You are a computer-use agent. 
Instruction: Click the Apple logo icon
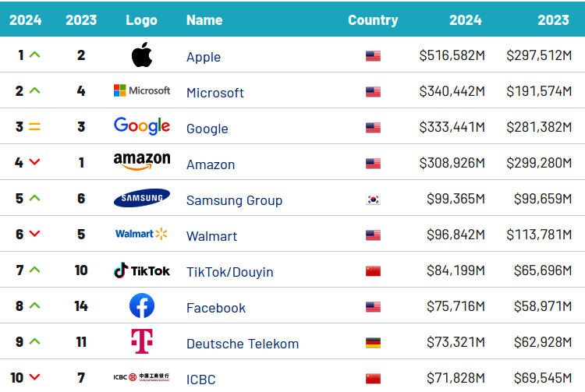[x=141, y=55]
